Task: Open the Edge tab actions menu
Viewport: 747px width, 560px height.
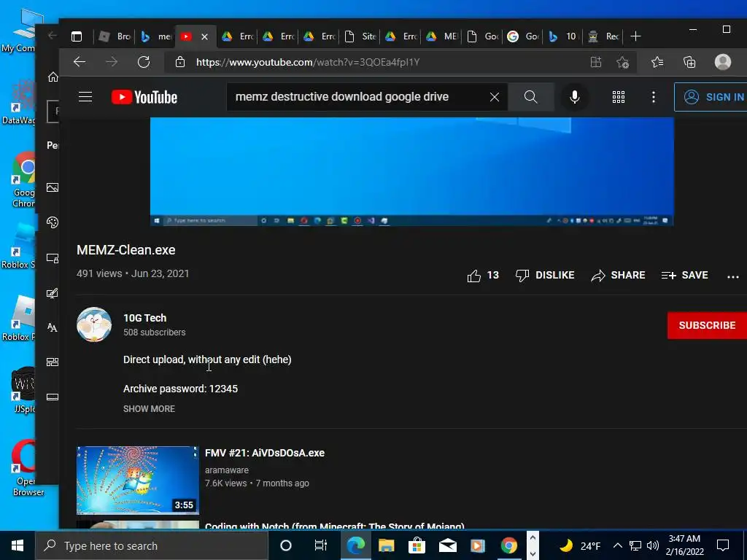Action: pyautogui.click(x=77, y=36)
